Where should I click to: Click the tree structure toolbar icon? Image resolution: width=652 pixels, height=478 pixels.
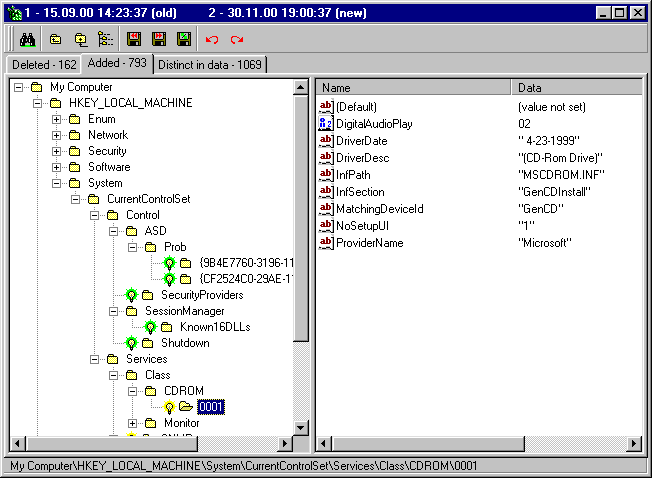[105, 40]
